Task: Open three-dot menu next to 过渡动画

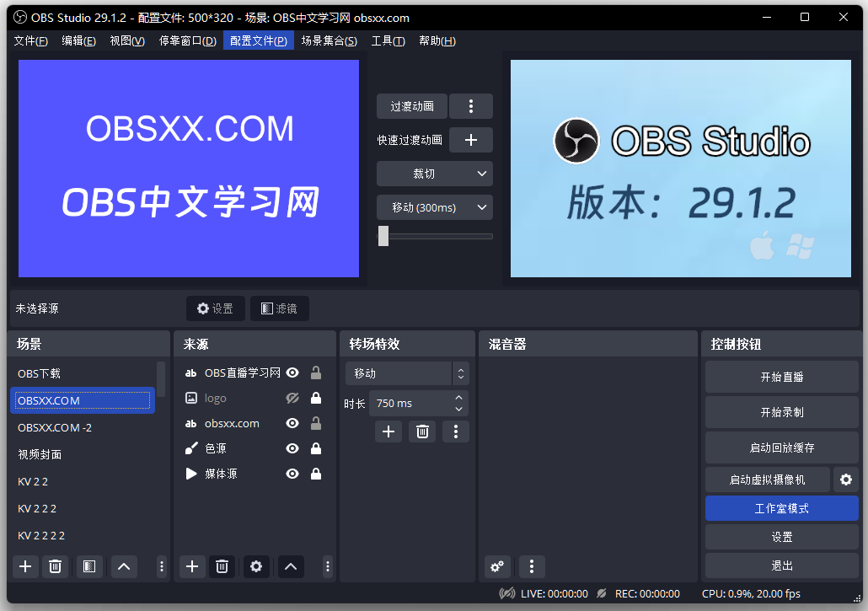Action: click(471, 106)
